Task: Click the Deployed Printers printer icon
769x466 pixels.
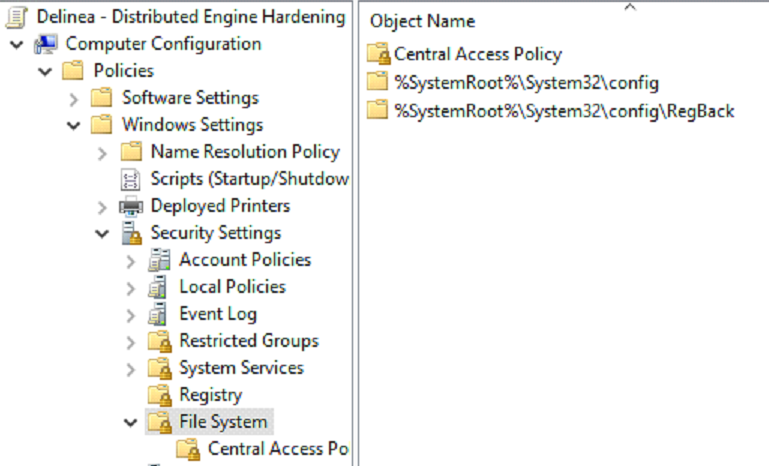Action: pos(131,206)
